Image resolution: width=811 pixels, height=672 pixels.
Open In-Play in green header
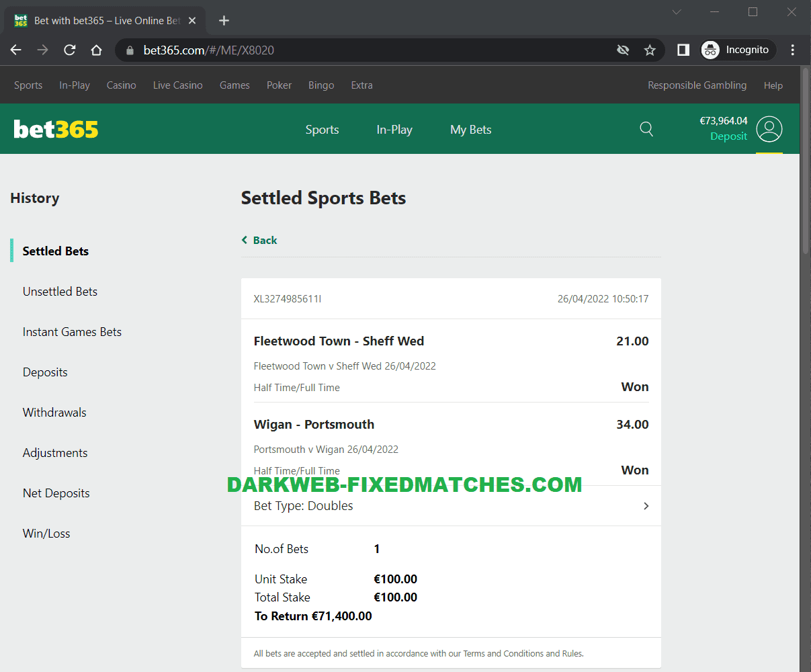394,130
